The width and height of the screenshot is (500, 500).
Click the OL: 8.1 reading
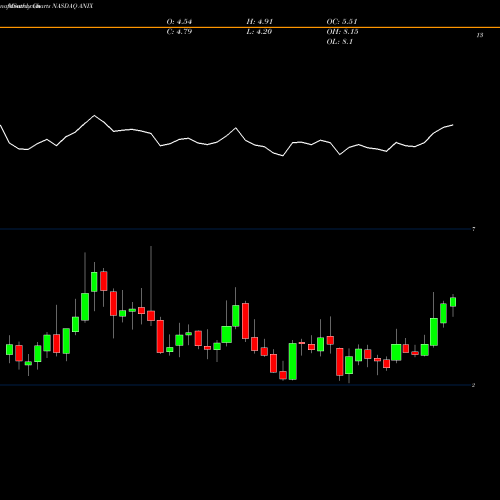(x=340, y=42)
